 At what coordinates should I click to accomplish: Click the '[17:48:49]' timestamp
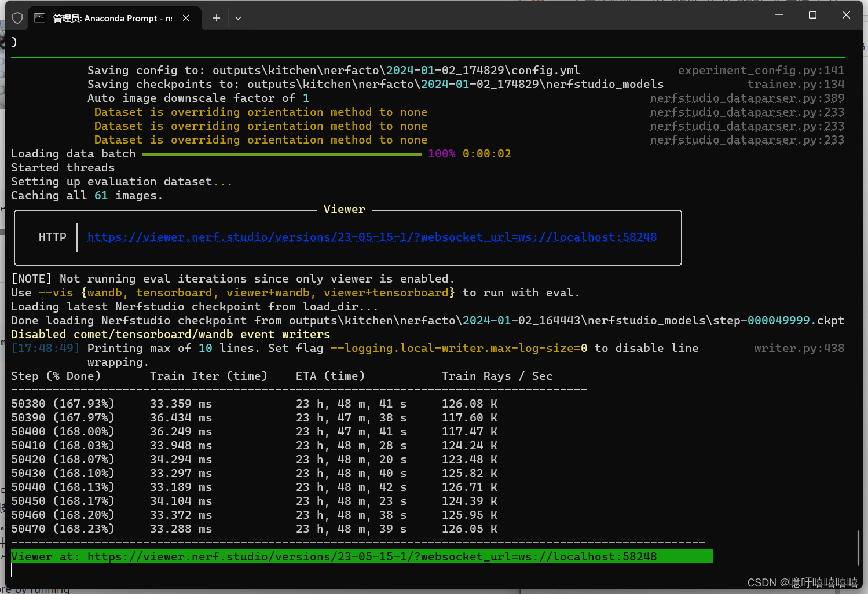point(46,348)
